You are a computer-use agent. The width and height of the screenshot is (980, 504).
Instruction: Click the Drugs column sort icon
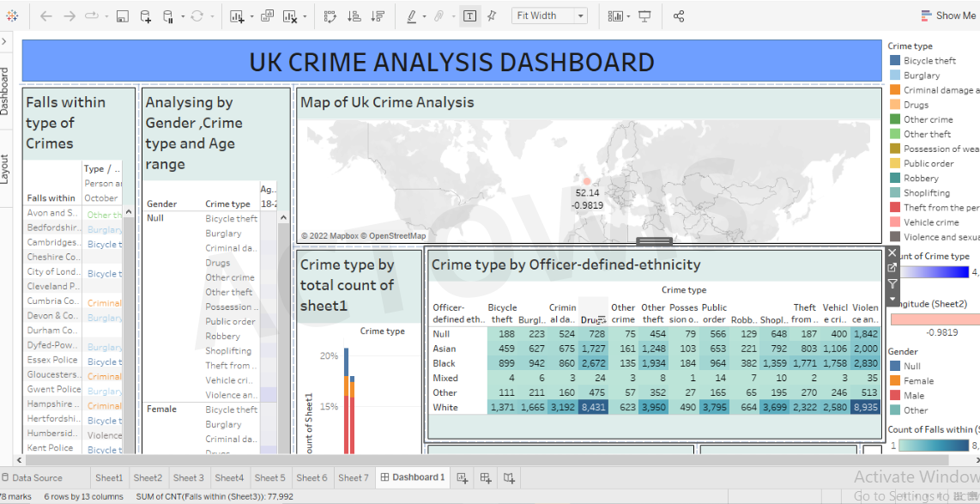602,319
